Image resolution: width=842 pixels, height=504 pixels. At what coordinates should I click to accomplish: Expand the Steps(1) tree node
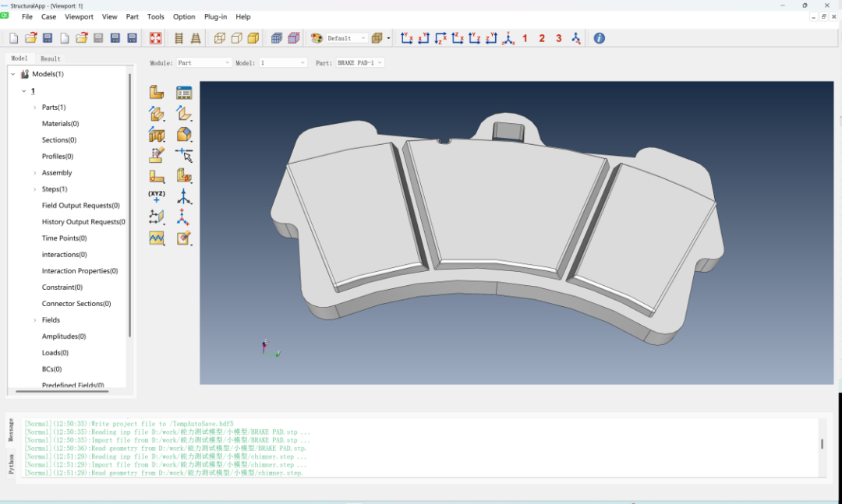[x=35, y=189]
